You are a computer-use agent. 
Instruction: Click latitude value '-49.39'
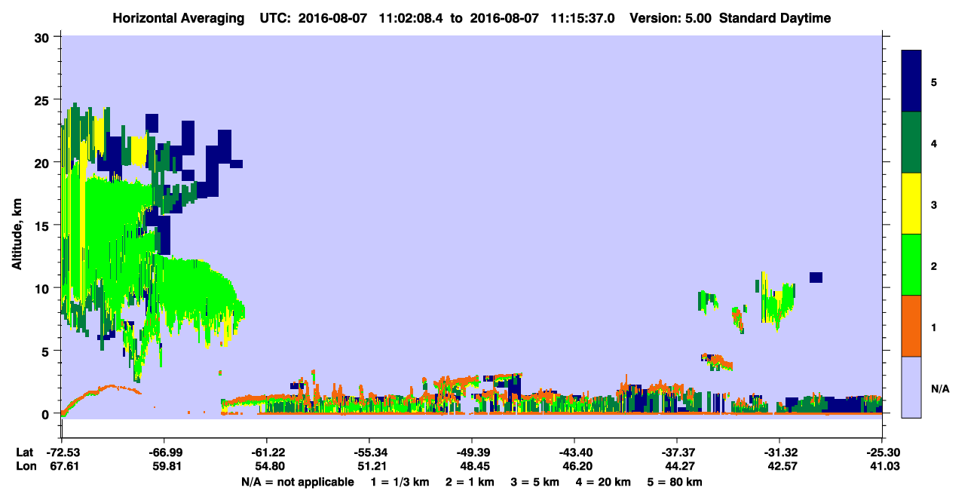pyautogui.click(x=471, y=452)
